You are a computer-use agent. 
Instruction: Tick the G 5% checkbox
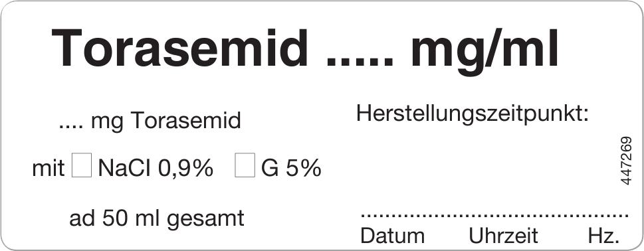click(245, 165)
